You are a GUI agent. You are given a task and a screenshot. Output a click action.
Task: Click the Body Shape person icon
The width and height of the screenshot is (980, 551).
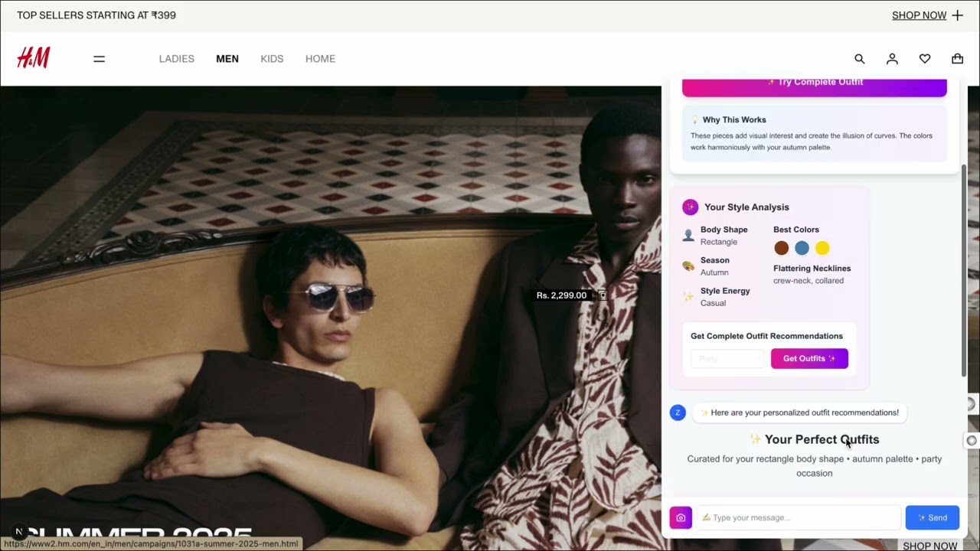(x=688, y=236)
